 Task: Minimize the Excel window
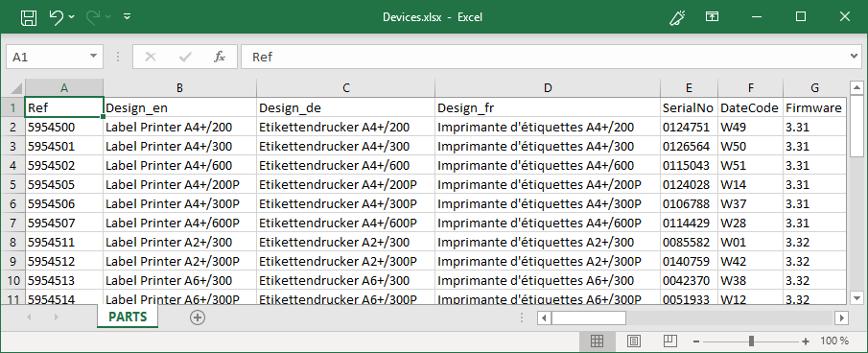coord(756,17)
